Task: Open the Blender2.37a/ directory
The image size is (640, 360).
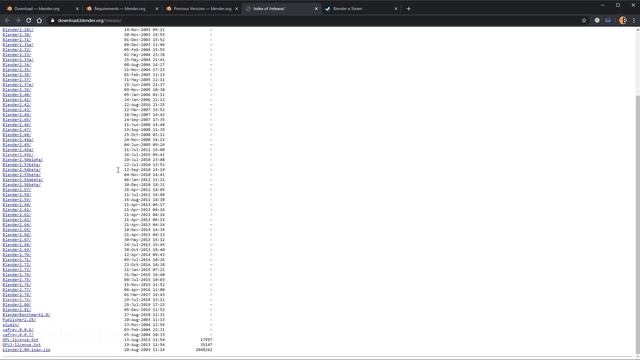Action: [x=18, y=85]
